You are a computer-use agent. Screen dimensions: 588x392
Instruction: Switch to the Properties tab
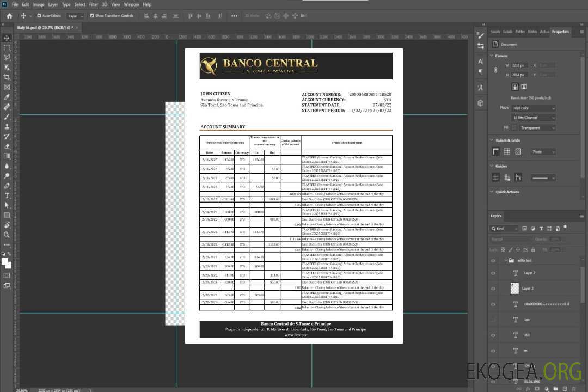pos(560,32)
